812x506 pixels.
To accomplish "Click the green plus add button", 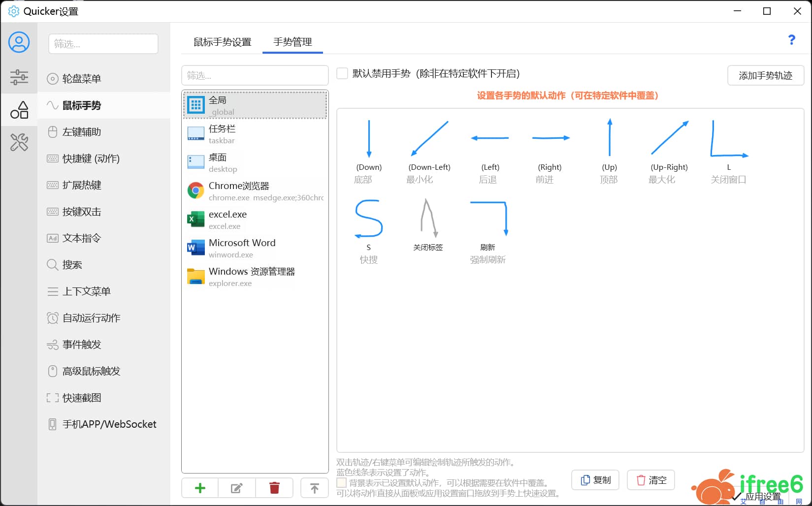I will [200, 488].
